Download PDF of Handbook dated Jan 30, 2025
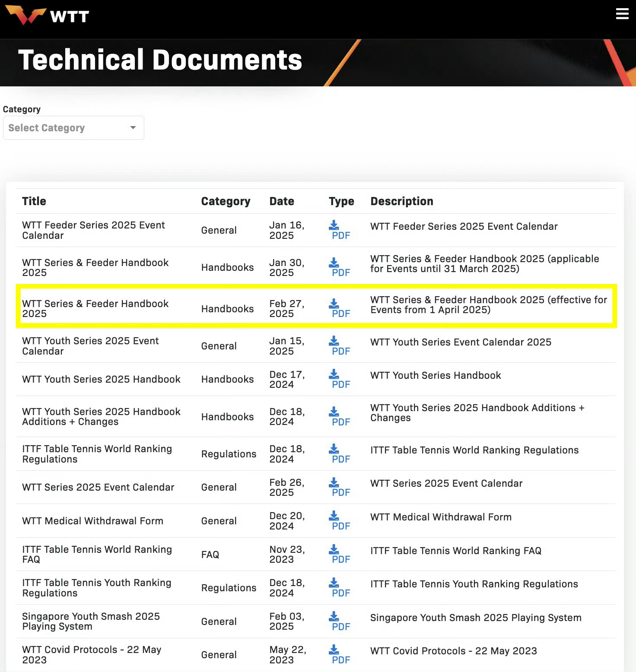Viewport: 636px width, 672px height. tap(340, 267)
